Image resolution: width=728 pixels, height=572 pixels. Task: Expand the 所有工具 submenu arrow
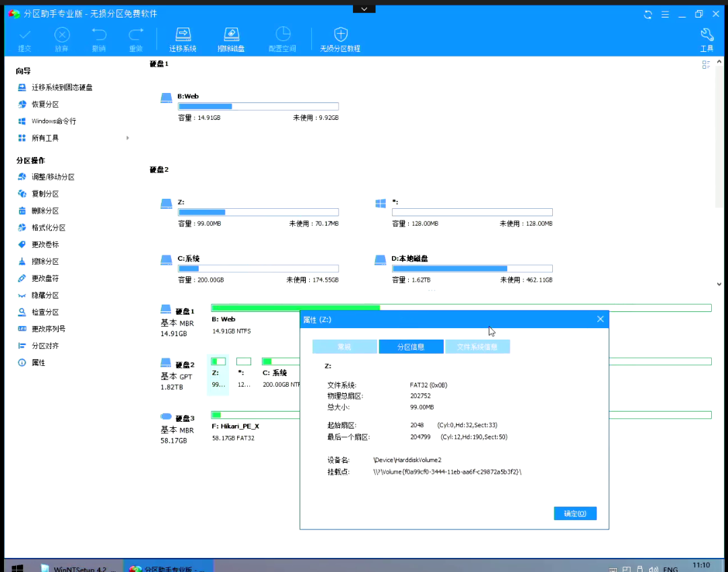(x=127, y=138)
